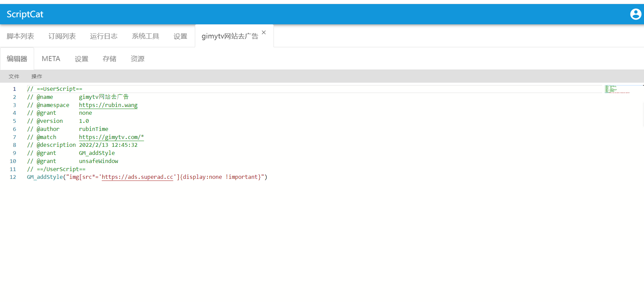Switch to the 编辑器 sub-tab
644x302 pixels.
click(17, 59)
